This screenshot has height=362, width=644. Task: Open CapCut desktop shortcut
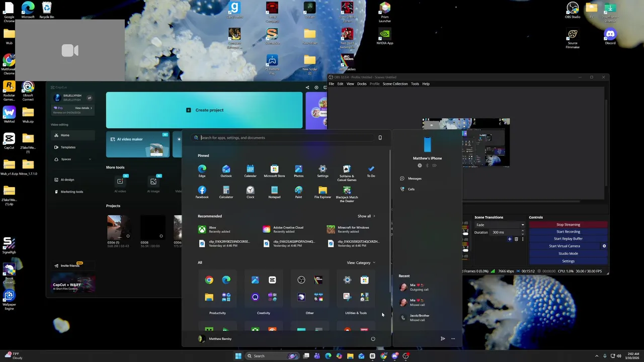(x=9, y=141)
